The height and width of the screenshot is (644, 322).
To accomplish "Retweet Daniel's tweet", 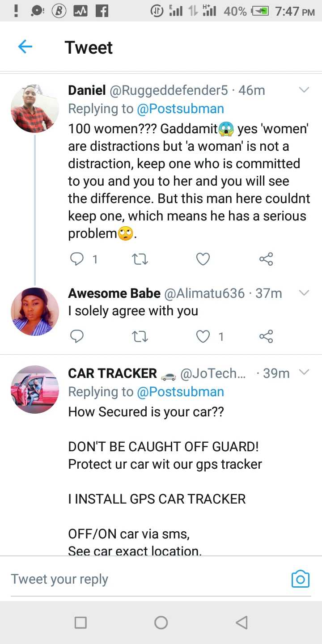I will tap(140, 259).
